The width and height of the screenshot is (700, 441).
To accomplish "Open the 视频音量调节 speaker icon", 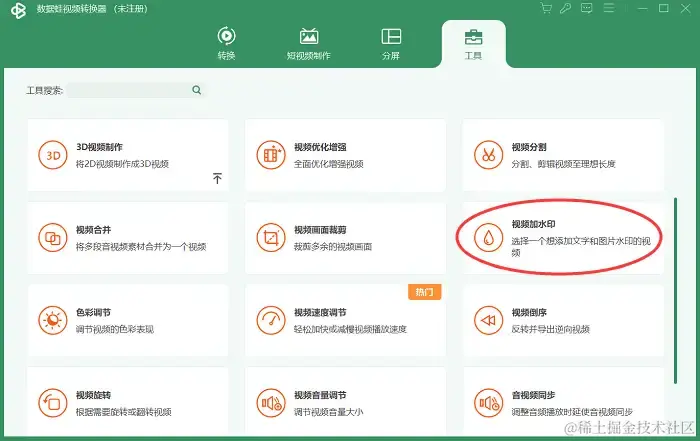I will (x=271, y=403).
